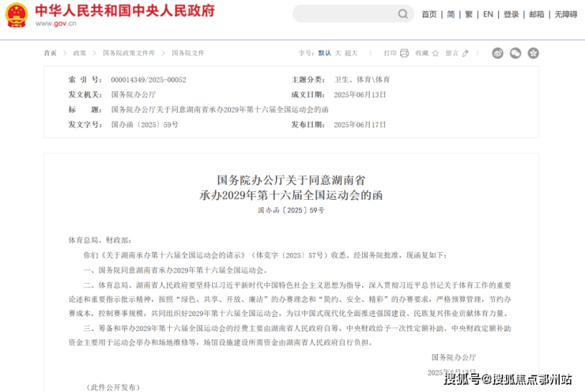Set font size to 超大
Viewport: 585px width, 392px height.
pyautogui.click(x=351, y=53)
